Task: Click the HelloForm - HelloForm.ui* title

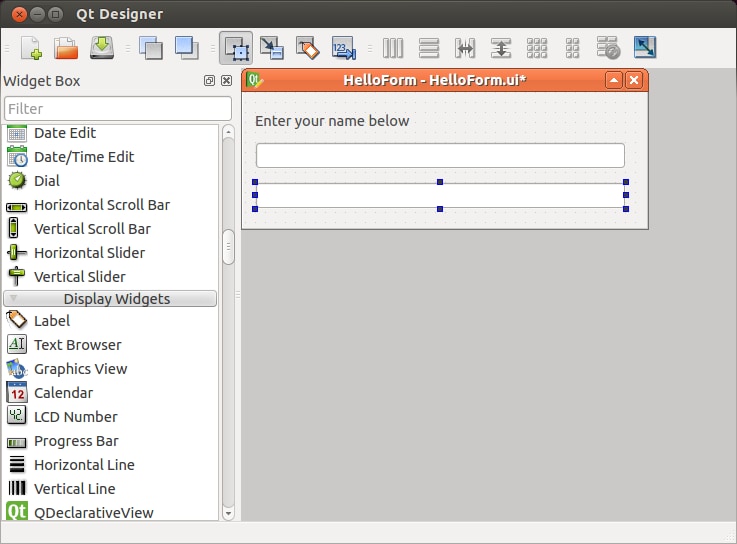Action: point(434,80)
